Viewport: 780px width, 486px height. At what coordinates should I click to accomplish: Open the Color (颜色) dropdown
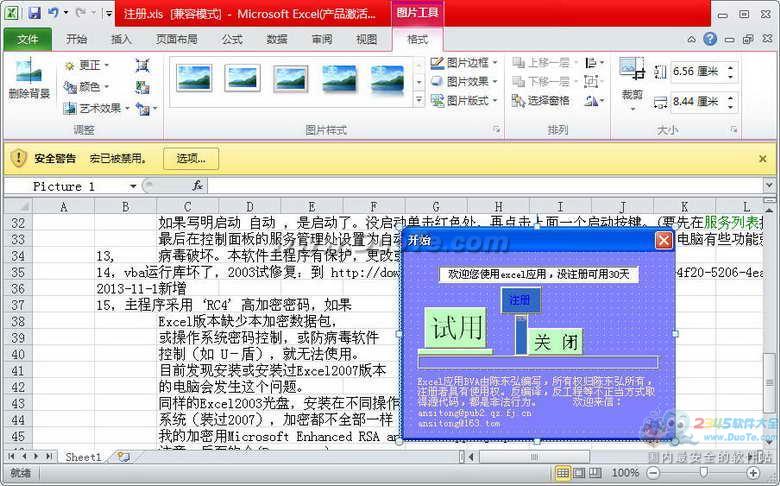[87, 87]
